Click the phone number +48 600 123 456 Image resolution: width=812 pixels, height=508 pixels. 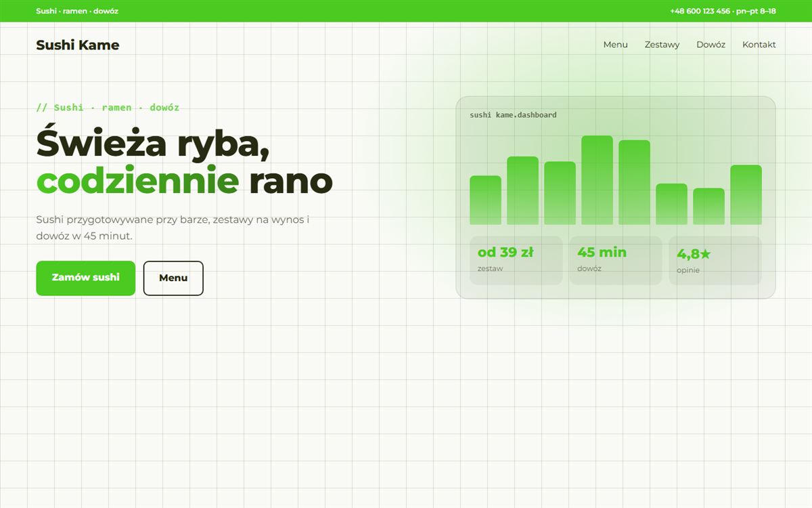pyautogui.click(x=700, y=11)
